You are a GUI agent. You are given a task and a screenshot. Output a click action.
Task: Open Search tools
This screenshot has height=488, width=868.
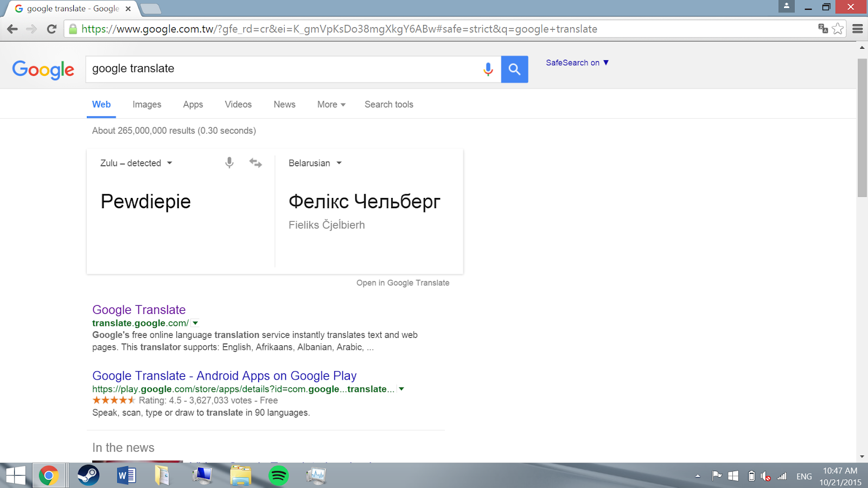click(389, 104)
